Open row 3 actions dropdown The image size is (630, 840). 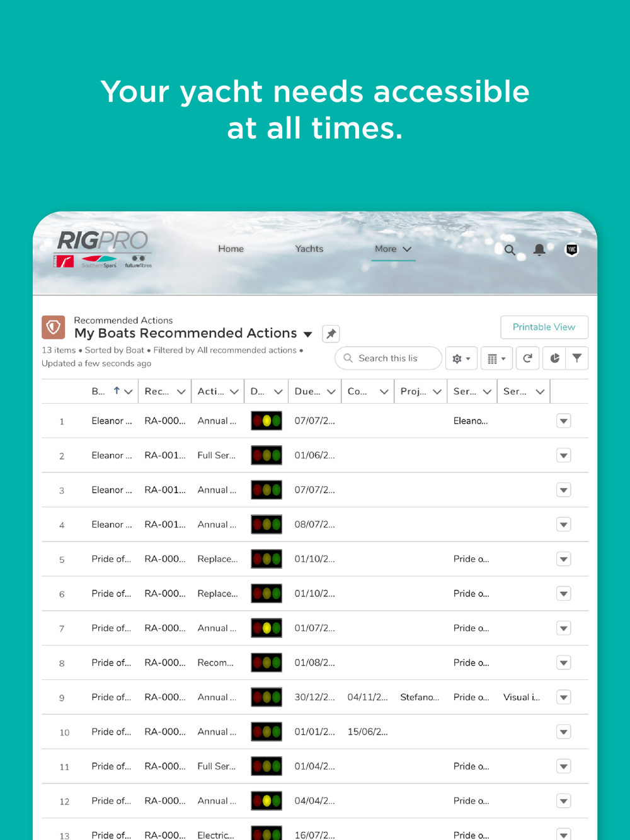coord(564,490)
